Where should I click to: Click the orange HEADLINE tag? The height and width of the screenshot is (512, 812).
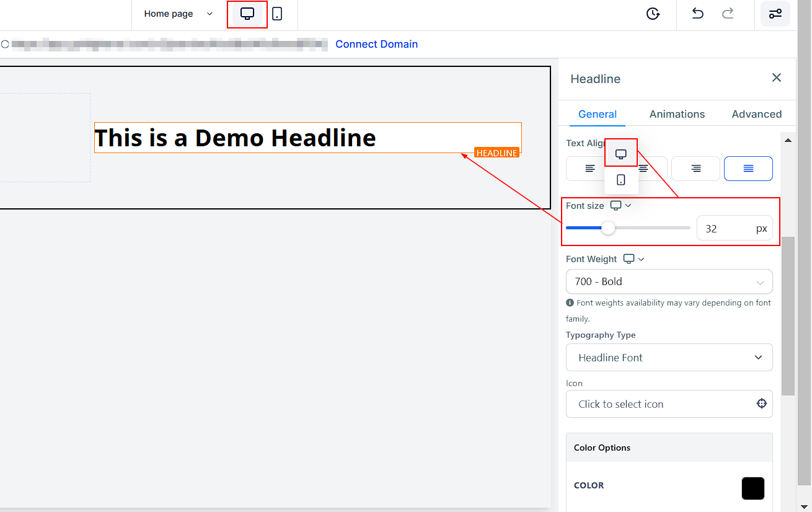pos(496,152)
